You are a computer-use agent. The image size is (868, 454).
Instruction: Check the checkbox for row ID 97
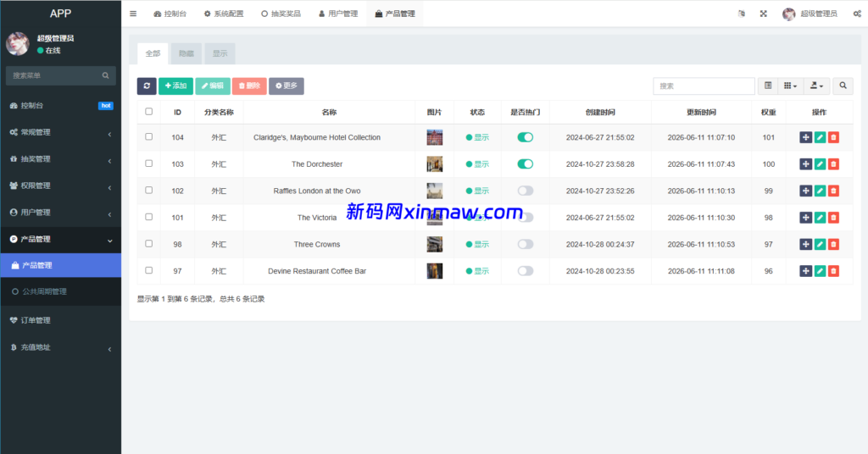pyautogui.click(x=149, y=270)
